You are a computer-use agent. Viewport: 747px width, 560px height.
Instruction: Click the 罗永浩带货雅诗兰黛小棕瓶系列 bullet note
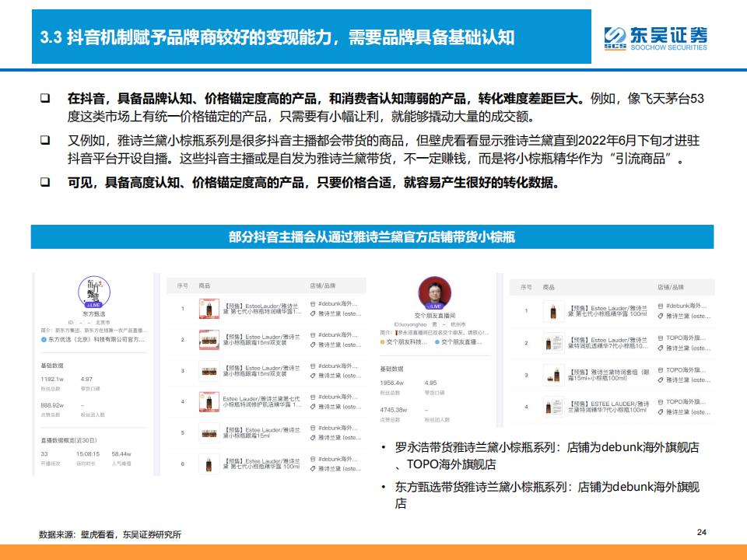[x=547, y=456]
